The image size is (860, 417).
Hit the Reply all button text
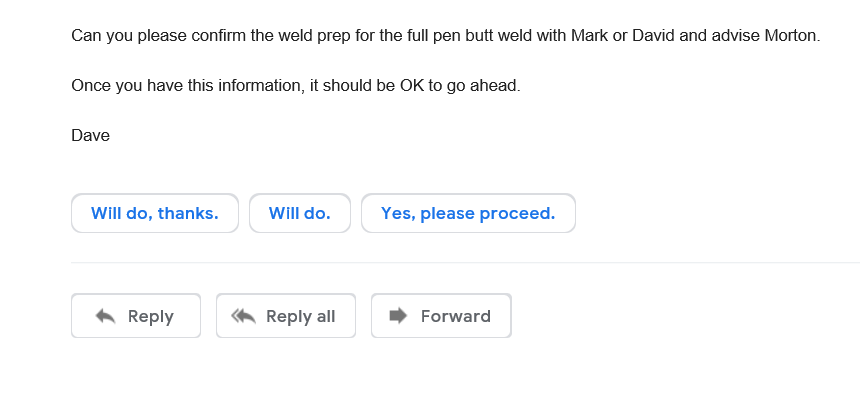pos(300,316)
